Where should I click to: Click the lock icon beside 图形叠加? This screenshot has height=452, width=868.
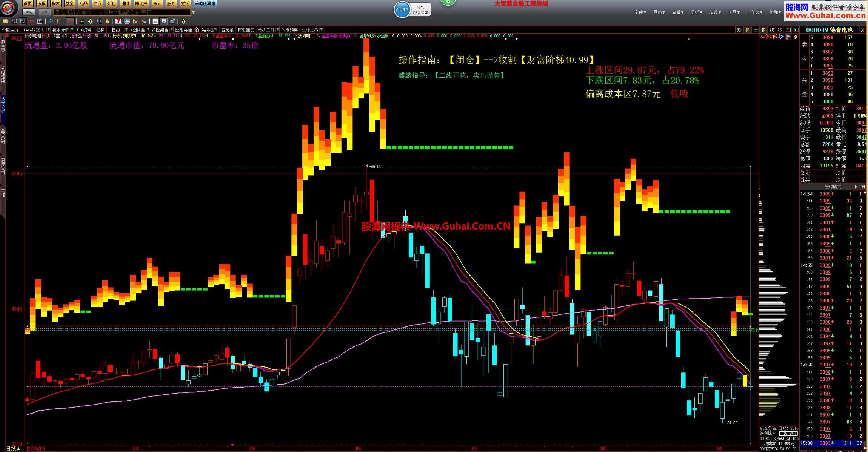click(x=197, y=30)
